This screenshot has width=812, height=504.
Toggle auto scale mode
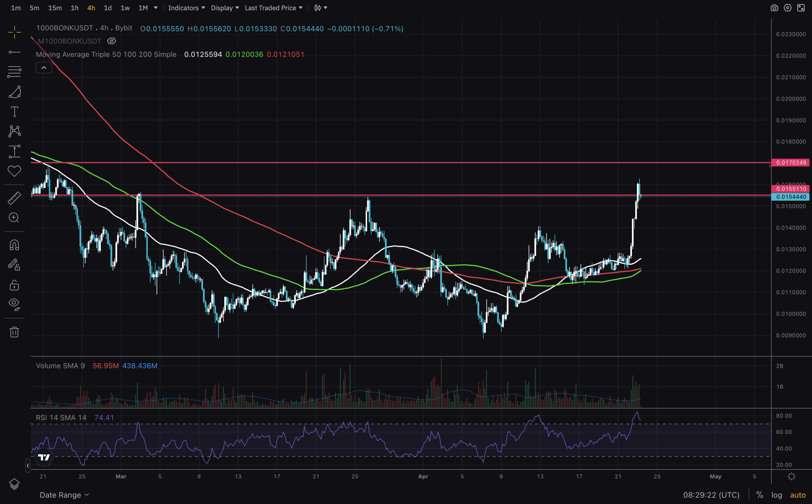(798, 495)
